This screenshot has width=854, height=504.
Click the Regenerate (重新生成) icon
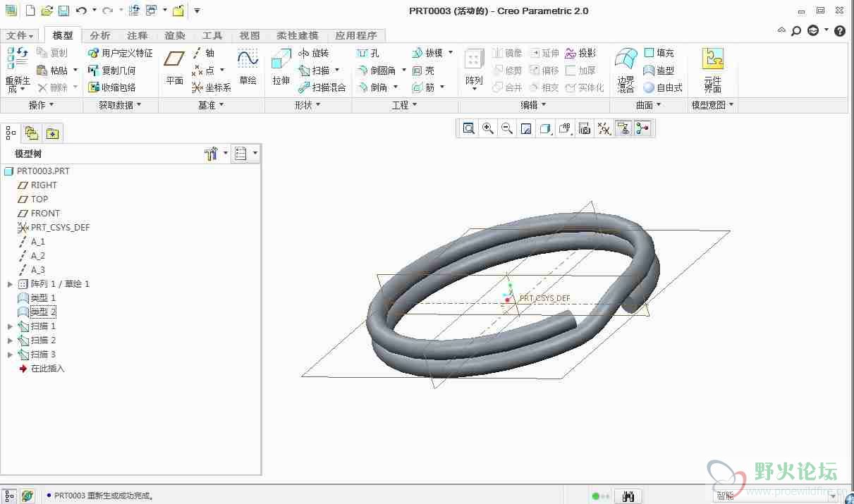tap(18, 70)
